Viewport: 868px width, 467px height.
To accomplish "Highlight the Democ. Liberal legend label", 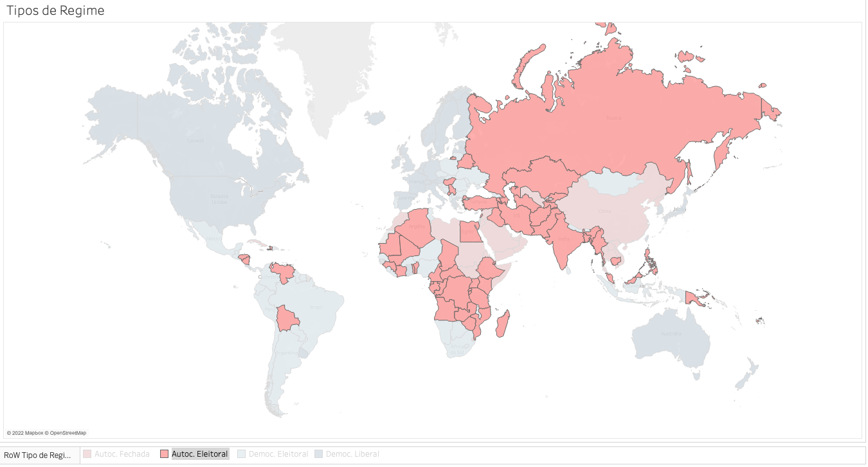I will click(352, 454).
